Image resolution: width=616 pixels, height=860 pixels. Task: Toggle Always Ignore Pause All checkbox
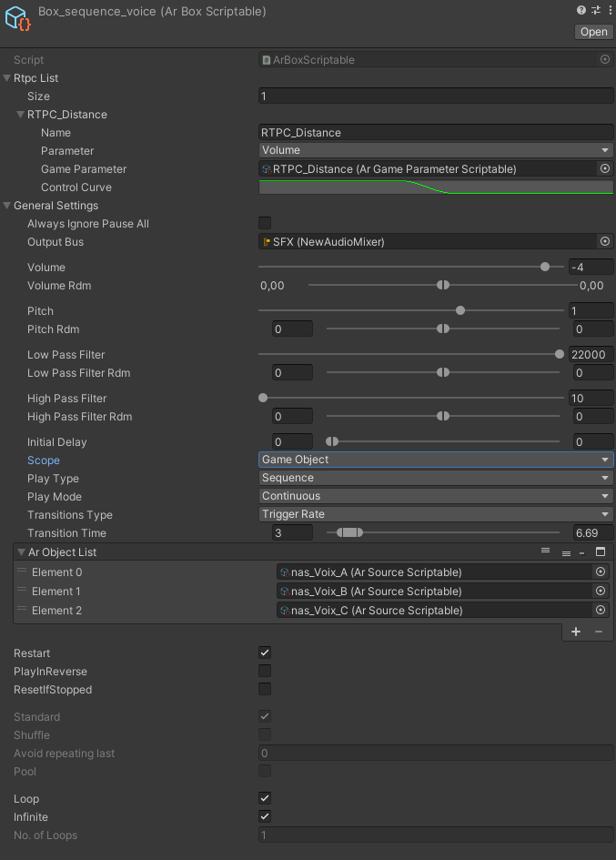tap(265, 223)
